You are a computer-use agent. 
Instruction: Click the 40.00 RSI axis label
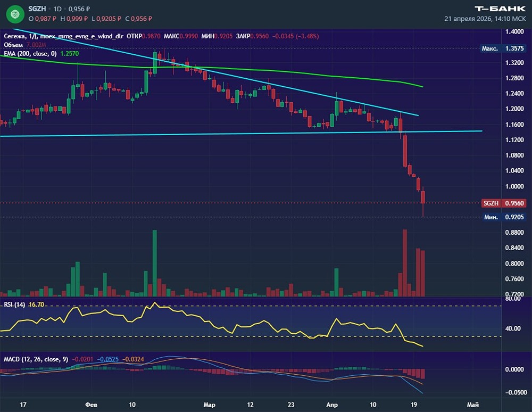point(513,328)
